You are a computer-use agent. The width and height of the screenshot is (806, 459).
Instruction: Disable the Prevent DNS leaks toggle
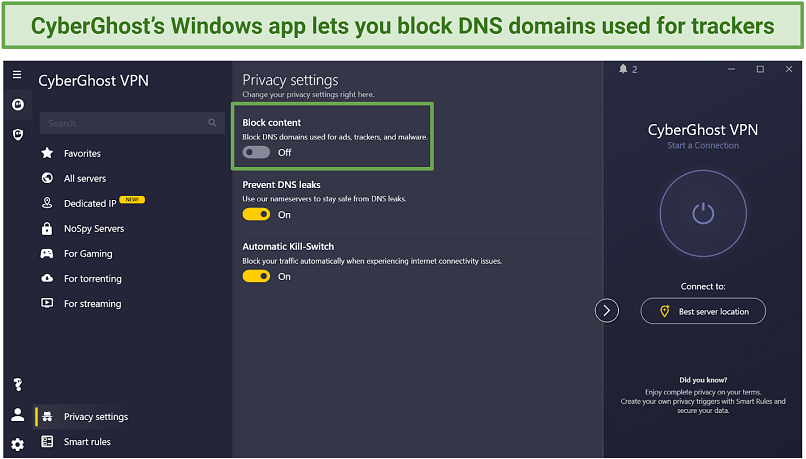coord(256,214)
